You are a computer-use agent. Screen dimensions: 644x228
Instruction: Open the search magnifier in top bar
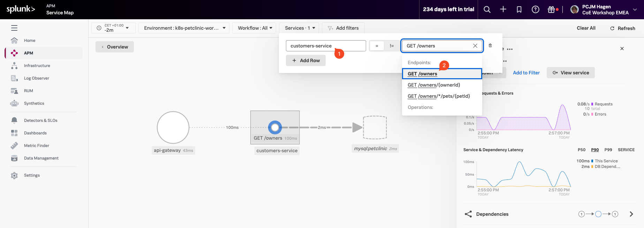(487, 9)
